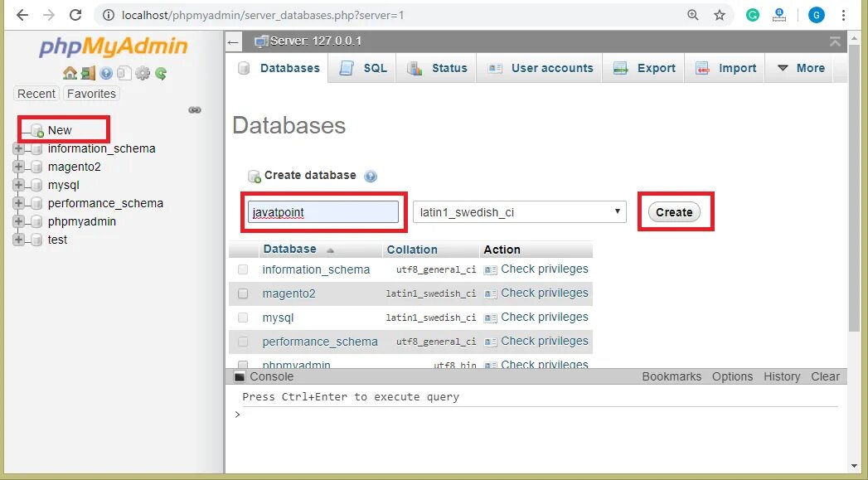The width and height of the screenshot is (868, 480).
Task: Bookmark this page with star icon
Action: 719,15
